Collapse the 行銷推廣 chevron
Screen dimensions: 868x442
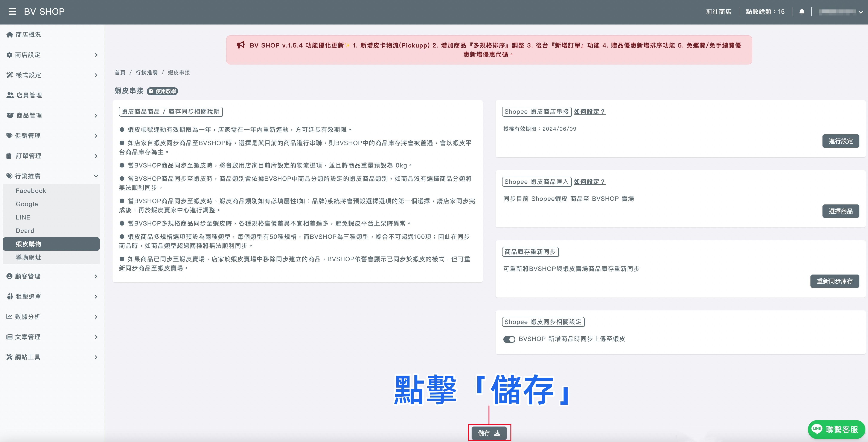tap(96, 176)
